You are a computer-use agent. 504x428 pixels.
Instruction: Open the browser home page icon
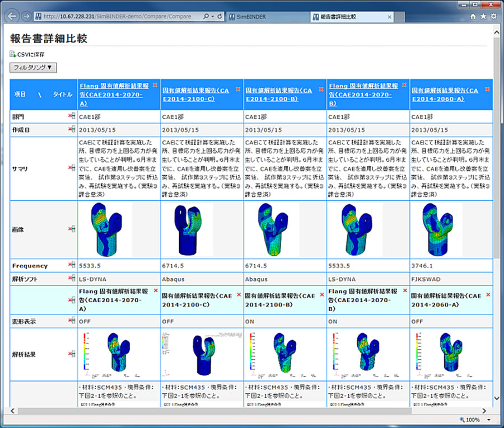pos(473,17)
